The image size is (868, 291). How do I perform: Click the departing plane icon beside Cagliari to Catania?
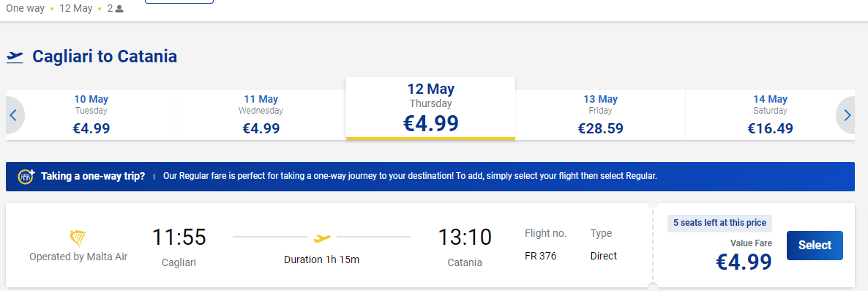pyautogui.click(x=15, y=57)
